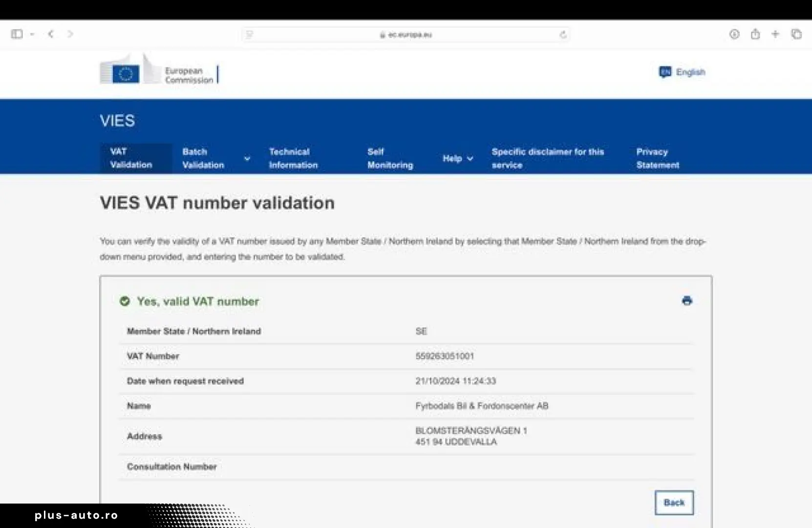
Task: Show the tab overview icon
Action: (x=796, y=34)
